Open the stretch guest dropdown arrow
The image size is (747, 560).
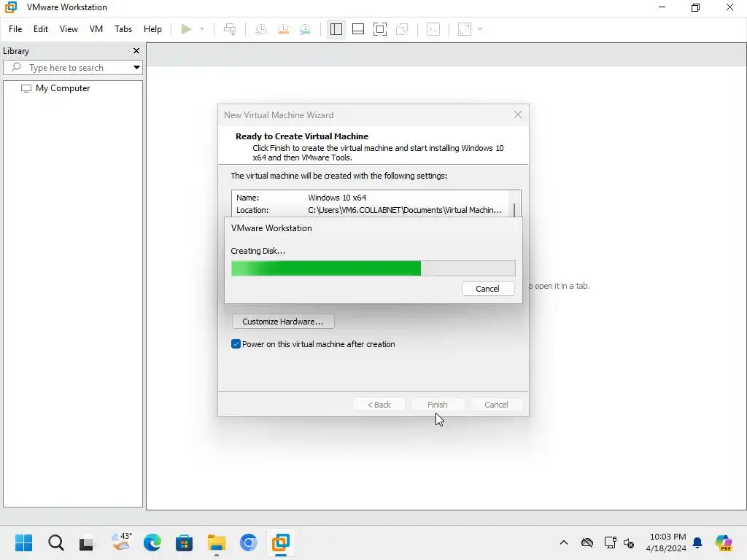click(x=480, y=29)
